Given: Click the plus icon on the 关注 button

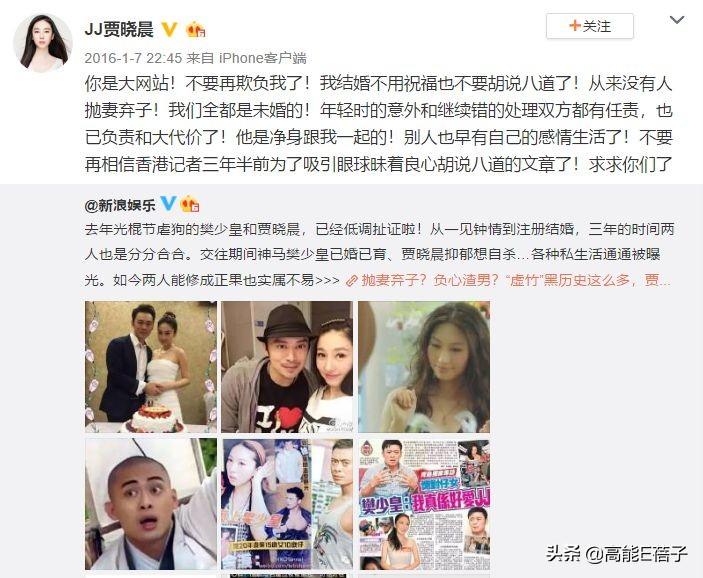Looking at the screenshot, I should point(574,26).
